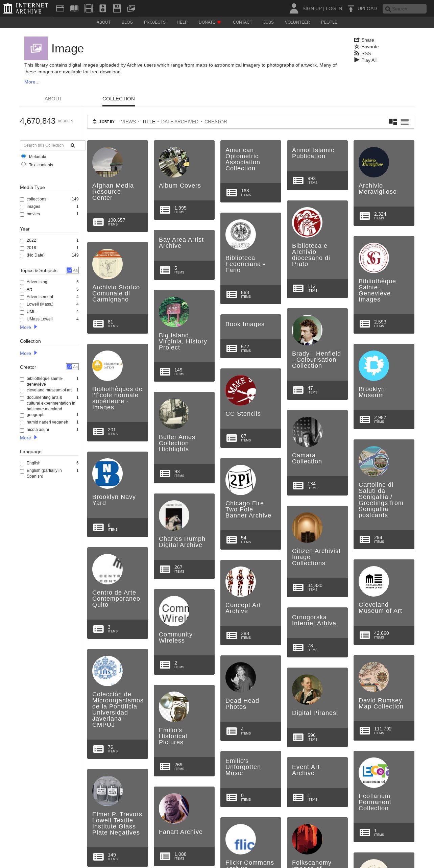This screenshot has width=434, height=868.
Task: Open Topics & Subjects chart icon
Action: click(72, 270)
